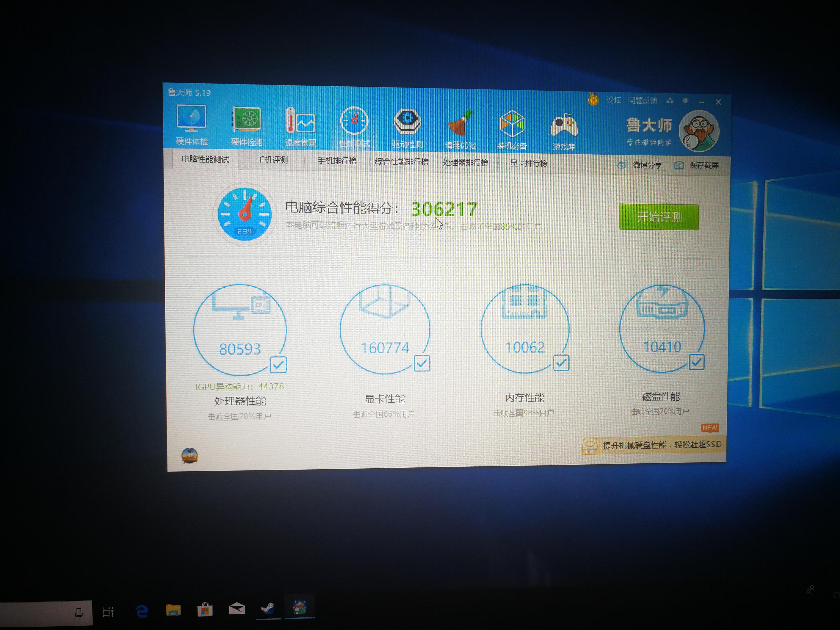Click 鲁大师 app icon on taskbar
This screenshot has height=630, width=840.
(300, 607)
